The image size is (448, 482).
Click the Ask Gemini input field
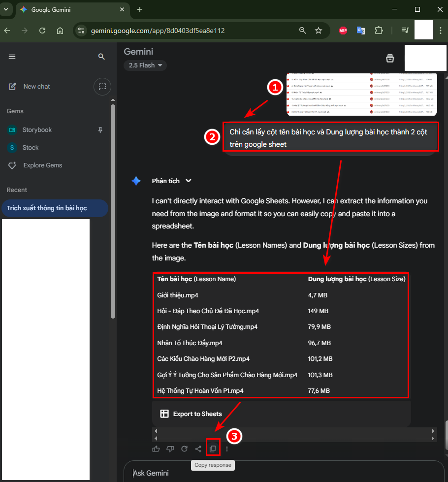pyautogui.click(x=284, y=473)
